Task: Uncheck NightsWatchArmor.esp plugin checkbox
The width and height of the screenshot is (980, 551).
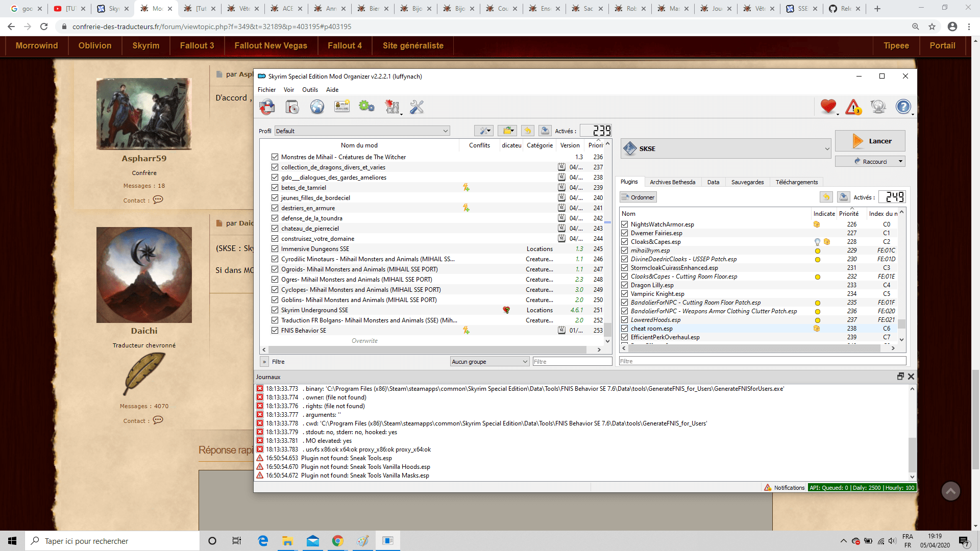Action: (624, 224)
